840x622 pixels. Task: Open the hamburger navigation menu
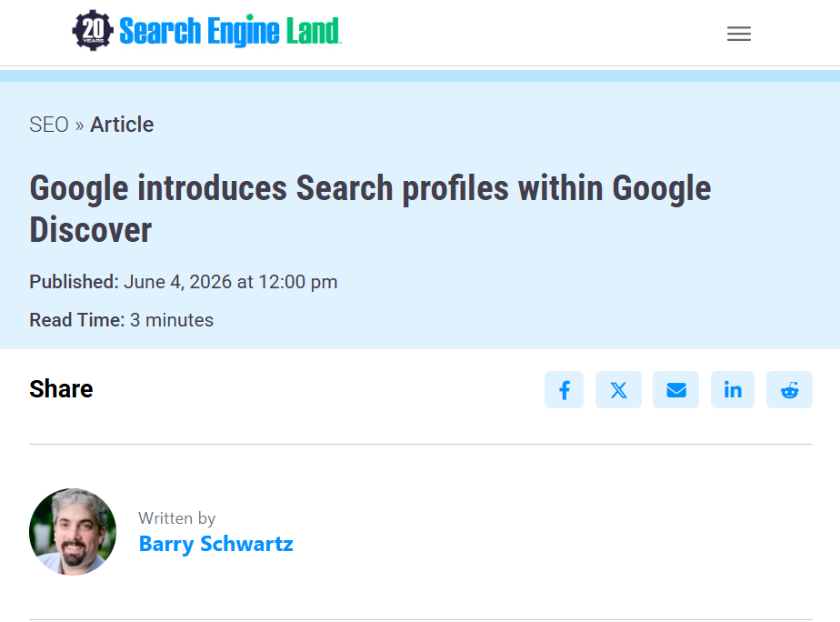pyautogui.click(x=739, y=34)
